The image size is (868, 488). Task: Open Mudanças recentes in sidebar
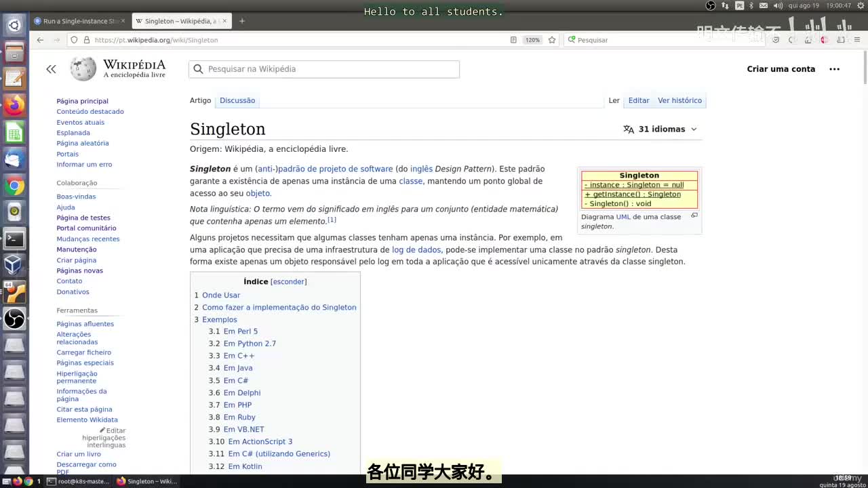(x=87, y=239)
